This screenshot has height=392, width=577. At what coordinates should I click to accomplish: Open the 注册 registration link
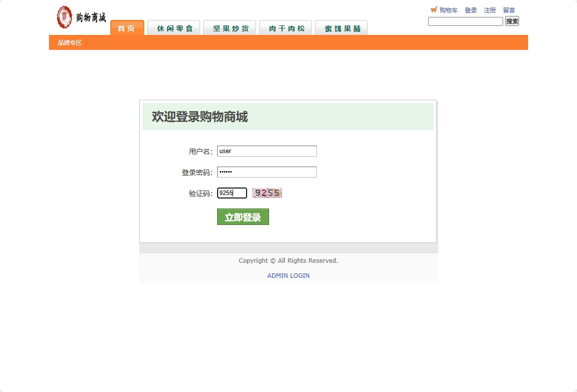490,10
